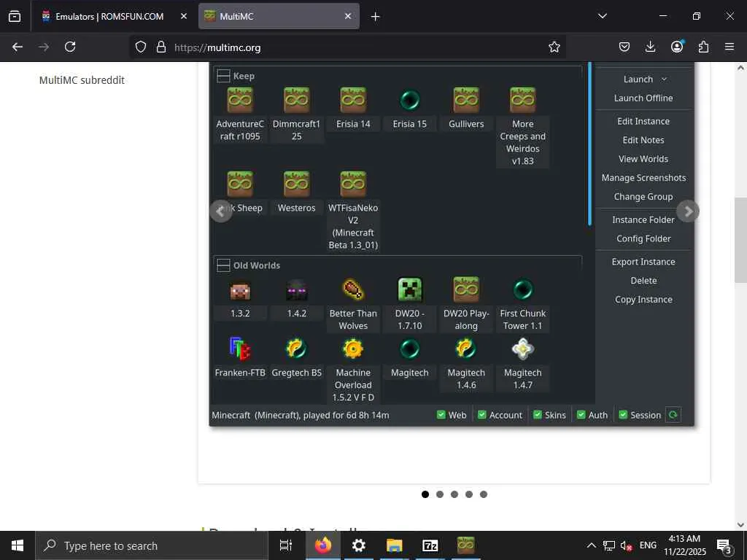Select the Magitech ender pearl icon
Image resolution: width=747 pixels, height=560 pixels.
410,349
